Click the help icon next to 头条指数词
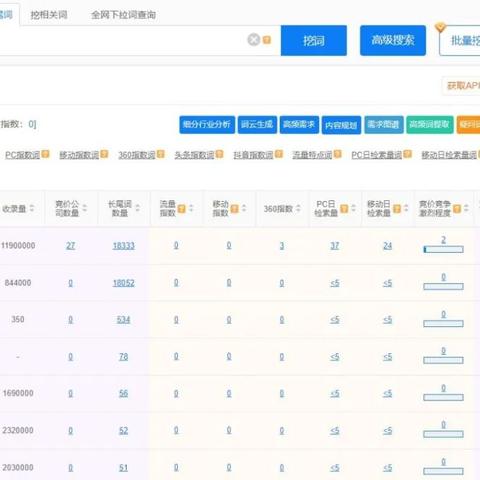The image size is (480, 480). [219, 154]
